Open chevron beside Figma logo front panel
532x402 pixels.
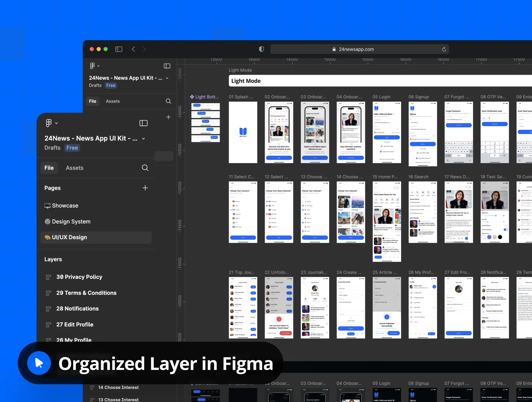coord(56,123)
